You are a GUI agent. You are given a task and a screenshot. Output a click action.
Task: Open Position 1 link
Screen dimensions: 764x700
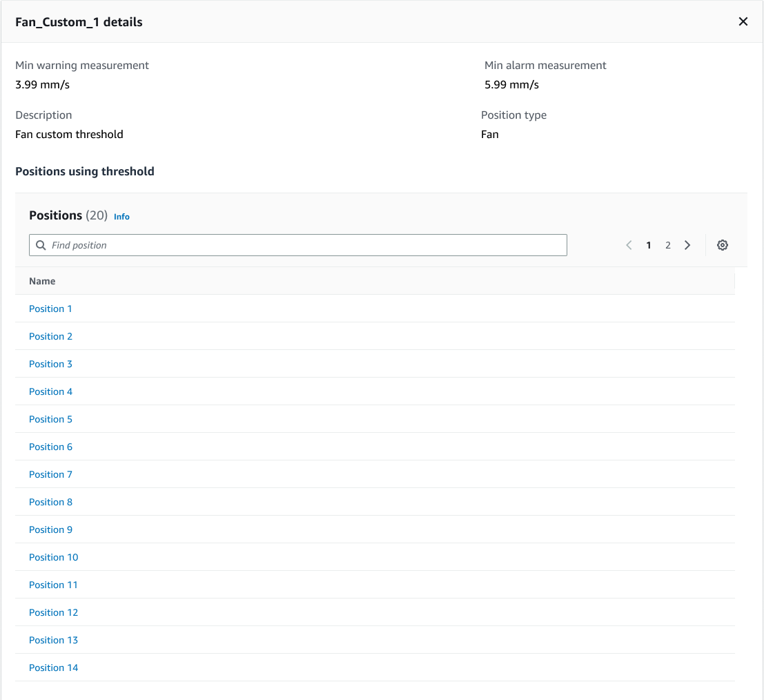pos(50,309)
